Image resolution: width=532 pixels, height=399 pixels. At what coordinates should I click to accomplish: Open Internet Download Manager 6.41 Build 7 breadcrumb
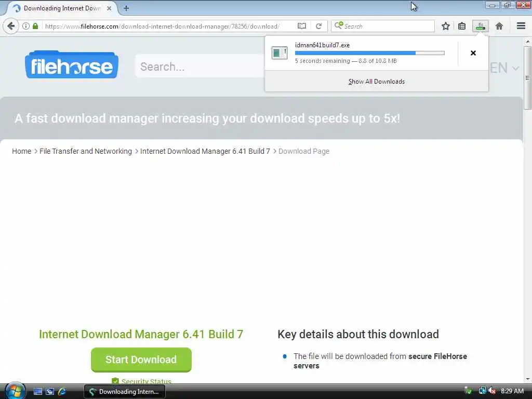point(205,151)
